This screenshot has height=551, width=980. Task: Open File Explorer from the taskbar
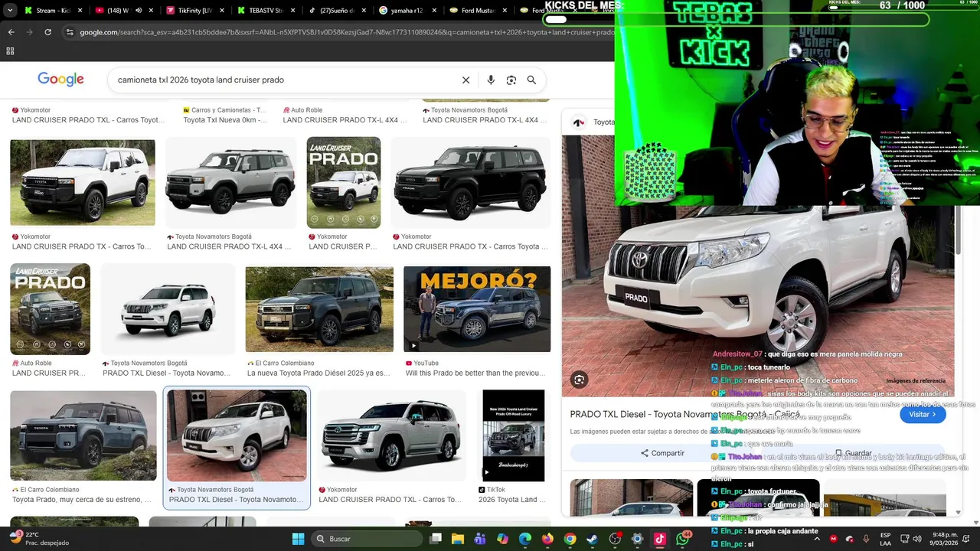458,539
